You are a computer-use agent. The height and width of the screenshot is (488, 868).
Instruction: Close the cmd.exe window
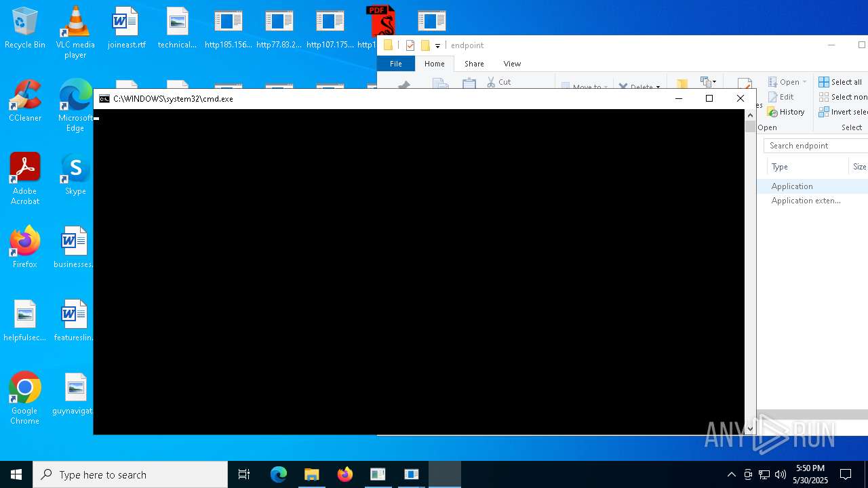741,99
